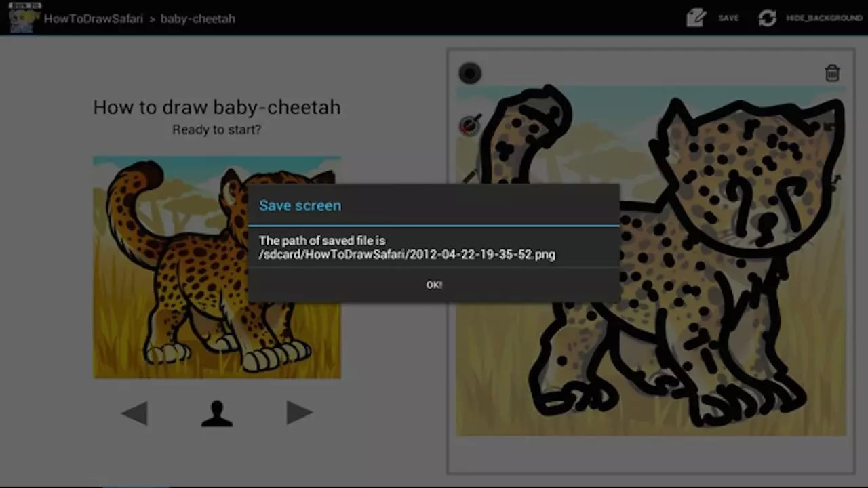Tap the save pencil icon in the top bar
This screenshot has height=488, width=868.
(x=696, y=18)
